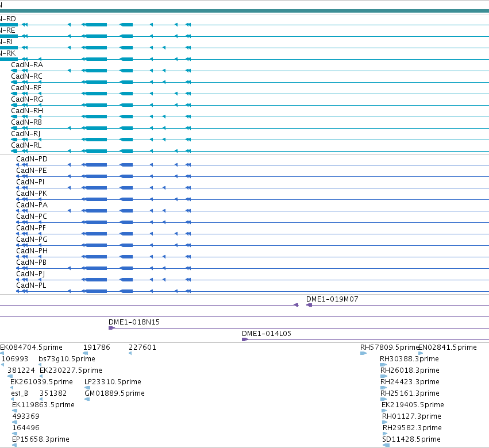This screenshot has width=489, height=448.
Task: Click the 351382 EST label
Action: tap(53, 394)
